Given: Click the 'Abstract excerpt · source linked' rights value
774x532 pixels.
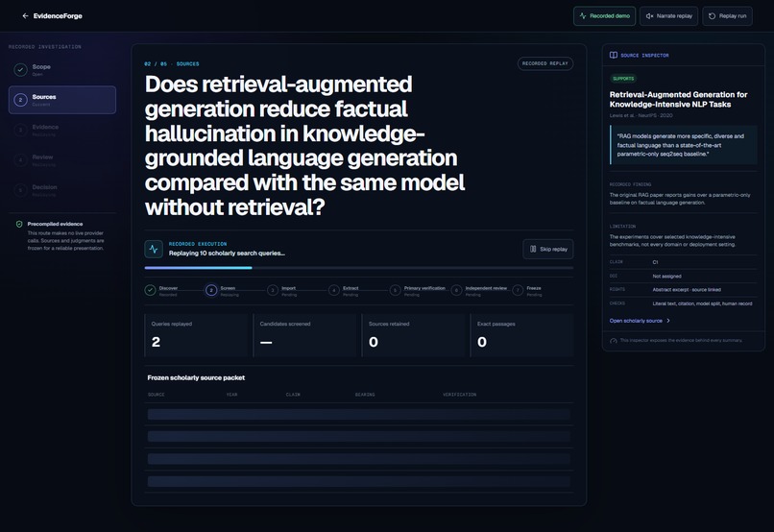Looking at the screenshot, I should (687, 290).
